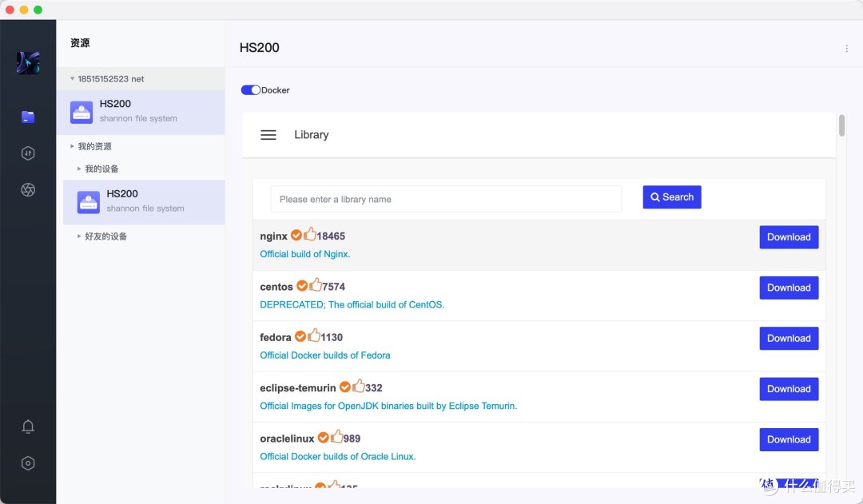The width and height of the screenshot is (863, 504).
Task: Download the centos image
Action: coord(789,288)
